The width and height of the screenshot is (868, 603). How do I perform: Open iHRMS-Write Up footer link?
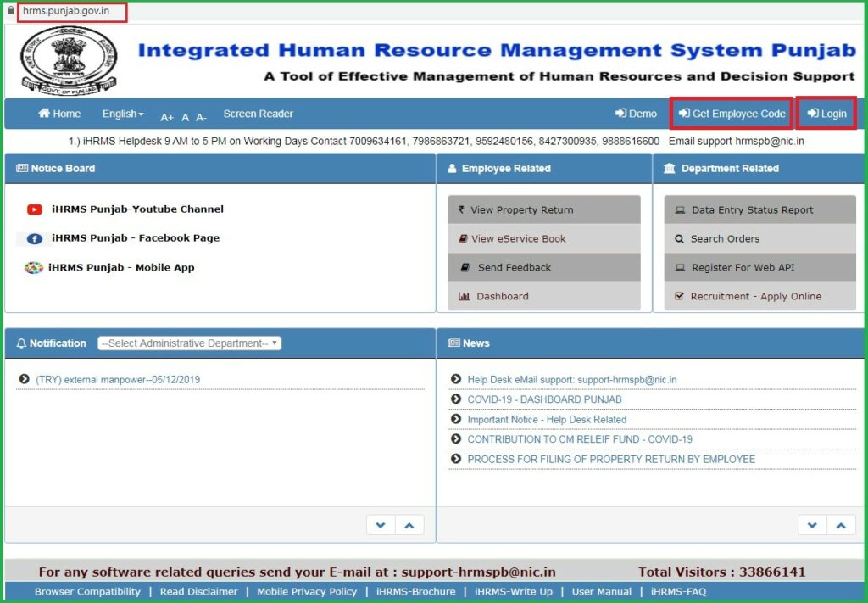pos(514,591)
